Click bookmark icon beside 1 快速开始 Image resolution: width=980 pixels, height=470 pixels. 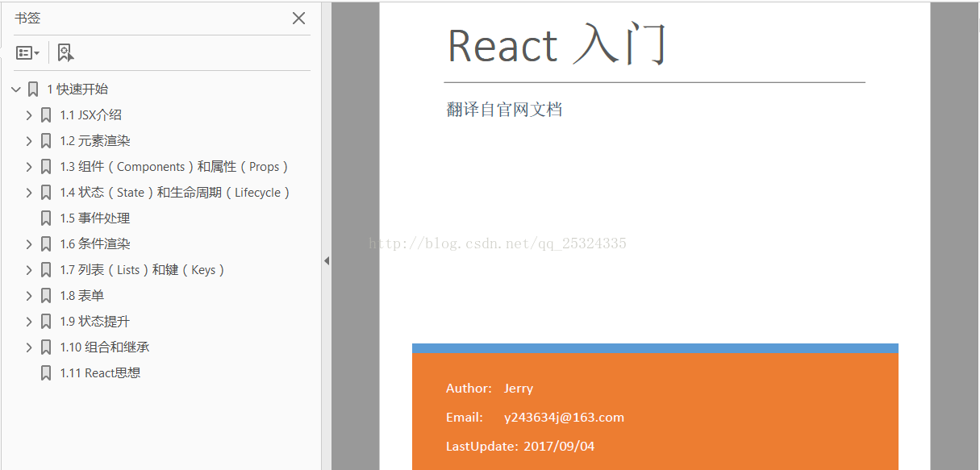point(33,89)
